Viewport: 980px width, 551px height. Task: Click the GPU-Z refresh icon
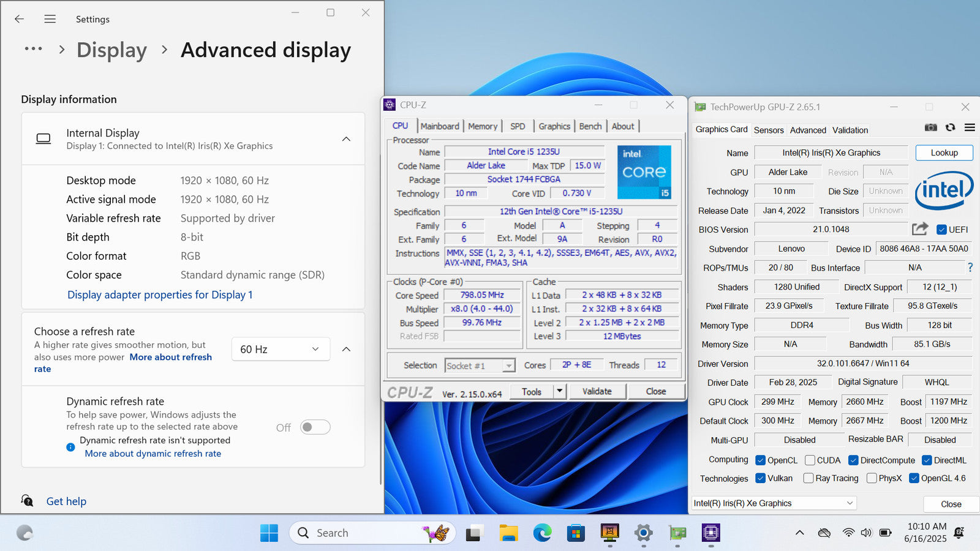pyautogui.click(x=950, y=127)
